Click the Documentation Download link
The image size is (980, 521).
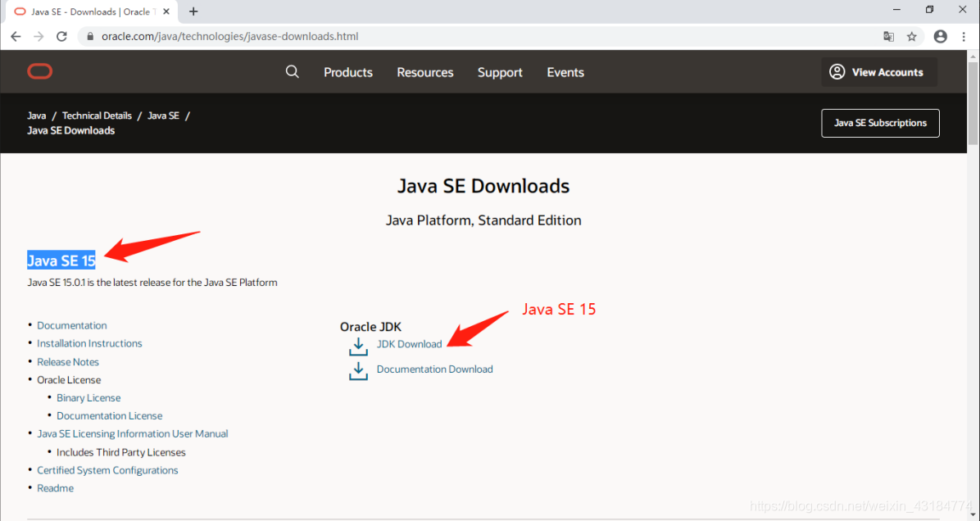coord(434,369)
